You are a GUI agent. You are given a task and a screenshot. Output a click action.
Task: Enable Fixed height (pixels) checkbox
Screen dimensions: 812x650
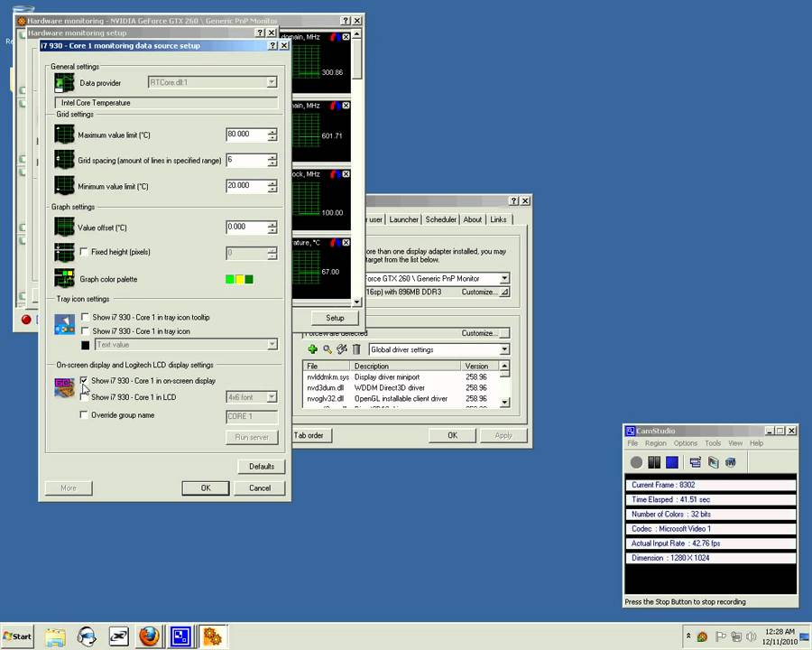point(84,251)
